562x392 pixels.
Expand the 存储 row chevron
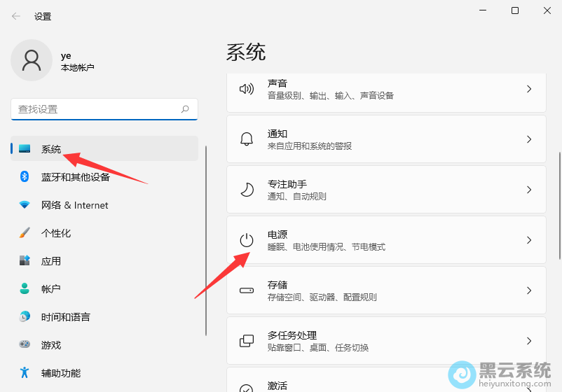(x=529, y=290)
